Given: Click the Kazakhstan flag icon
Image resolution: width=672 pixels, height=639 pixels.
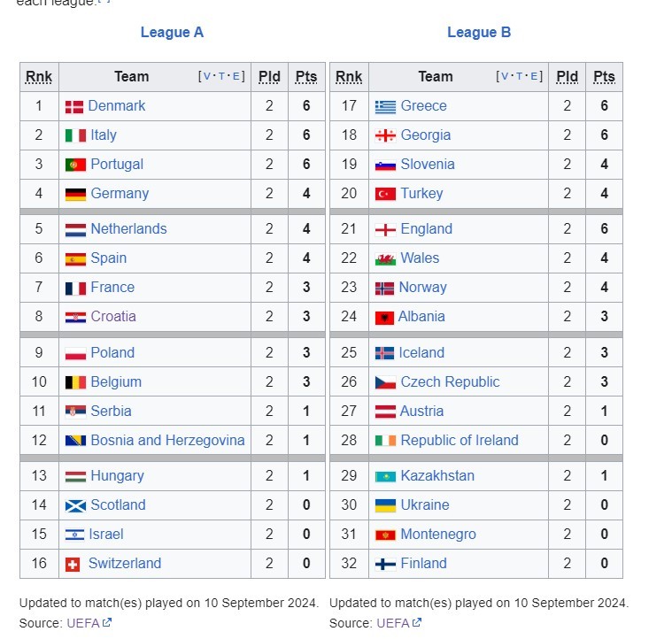Looking at the screenshot, I should [x=385, y=477].
